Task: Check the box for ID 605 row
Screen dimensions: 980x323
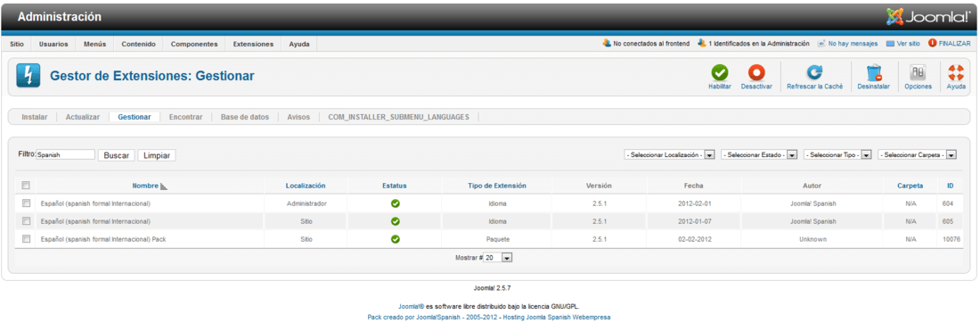Action: [x=26, y=220]
